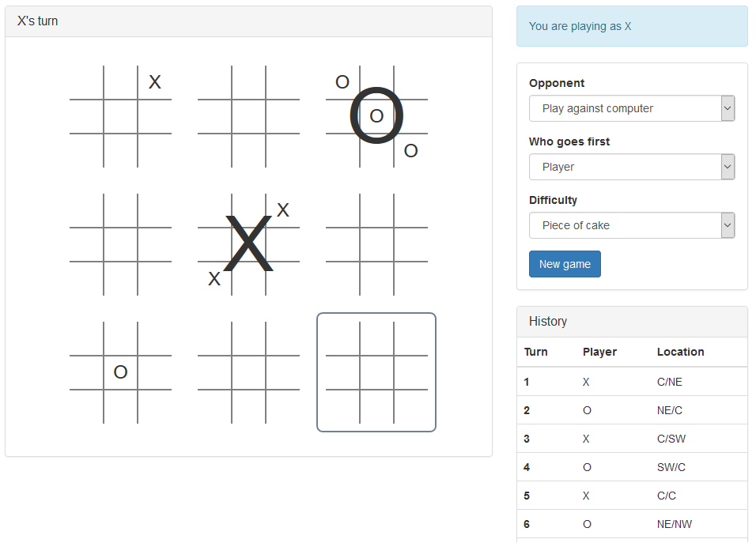756x543 pixels.
Task: Start a New game
Action: tap(565, 264)
